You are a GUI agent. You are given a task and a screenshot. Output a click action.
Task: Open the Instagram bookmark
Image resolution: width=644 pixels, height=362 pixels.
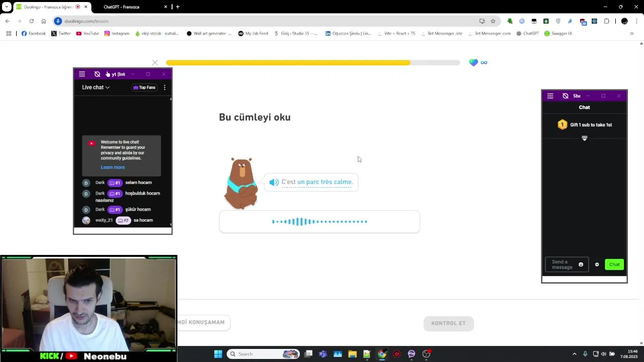tap(117, 34)
